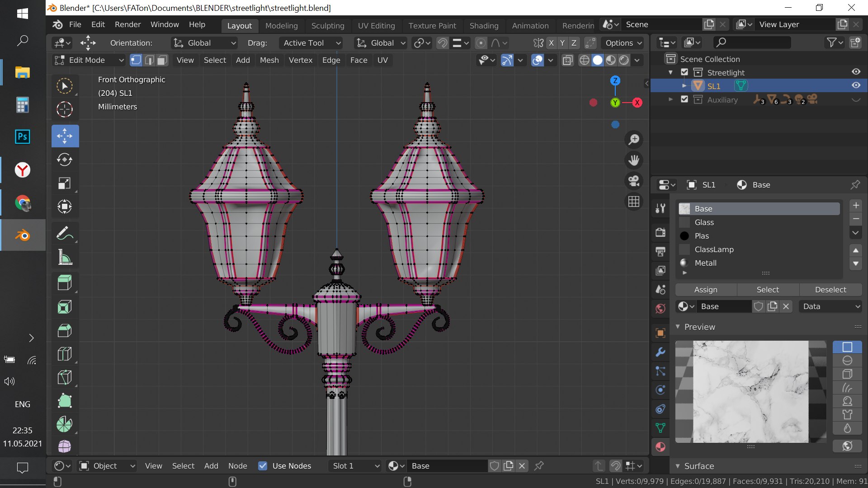Open the Edit Mode dropdown
The image size is (868, 488).
[89, 60]
